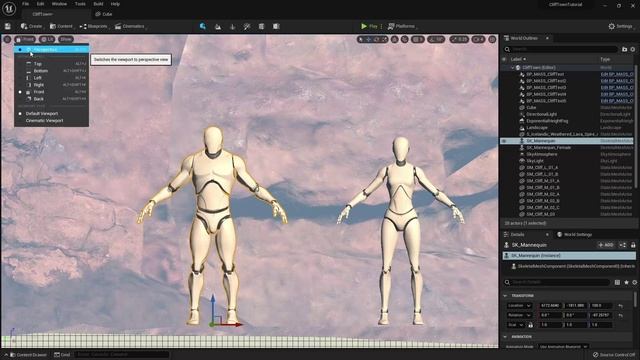Switch to Mesh Paint mode icon
The height and width of the screenshot is (360, 640).
pyautogui.click(x=247, y=27)
